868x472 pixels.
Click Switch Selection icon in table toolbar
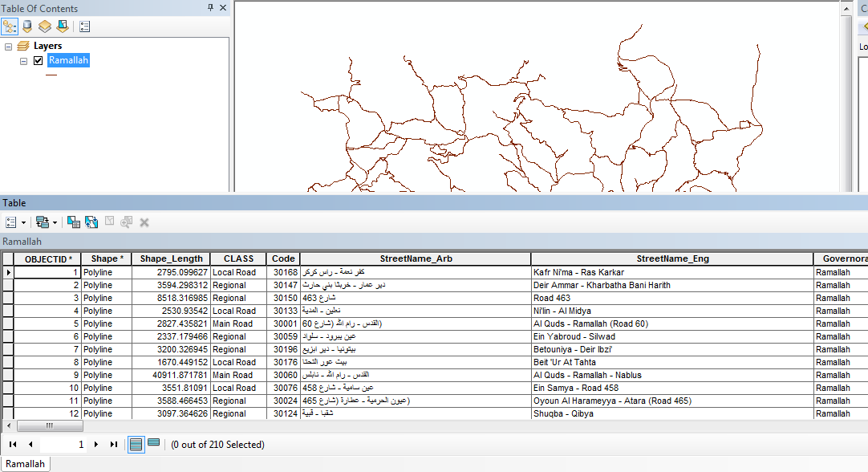point(91,222)
